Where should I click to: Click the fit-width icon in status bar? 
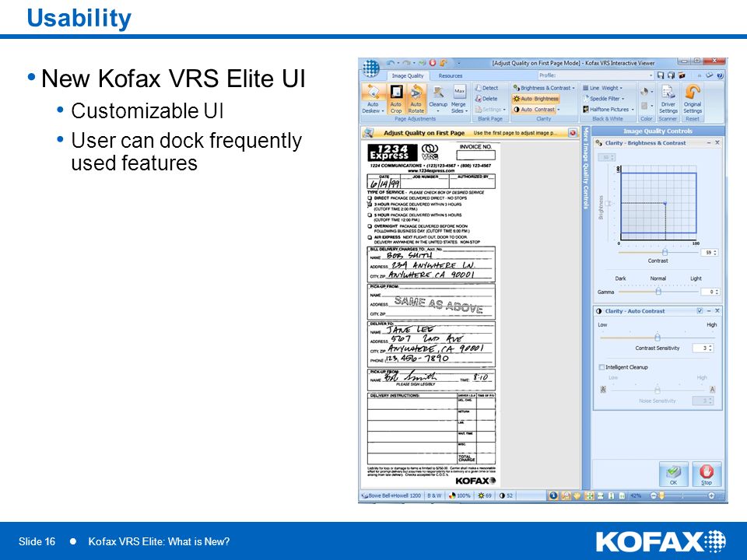[x=601, y=495]
